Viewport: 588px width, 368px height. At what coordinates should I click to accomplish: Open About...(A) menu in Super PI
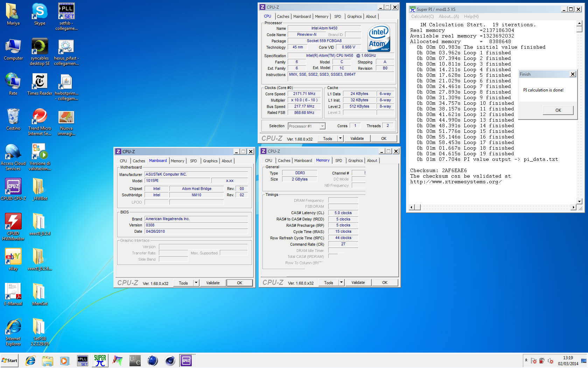click(449, 16)
